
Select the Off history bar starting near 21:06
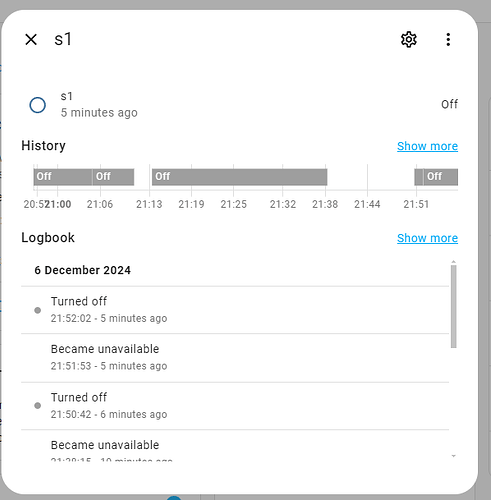[x=113, y=177]
